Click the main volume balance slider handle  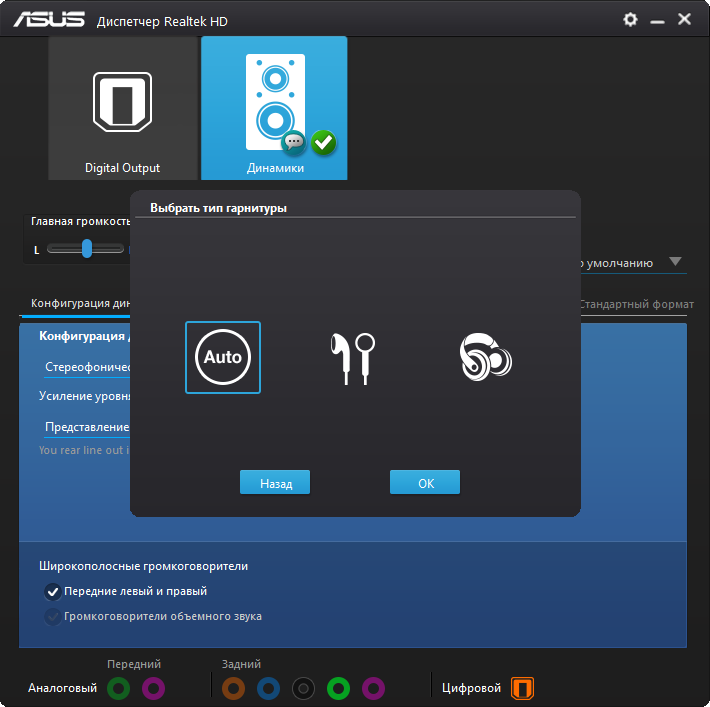(87, 249)
